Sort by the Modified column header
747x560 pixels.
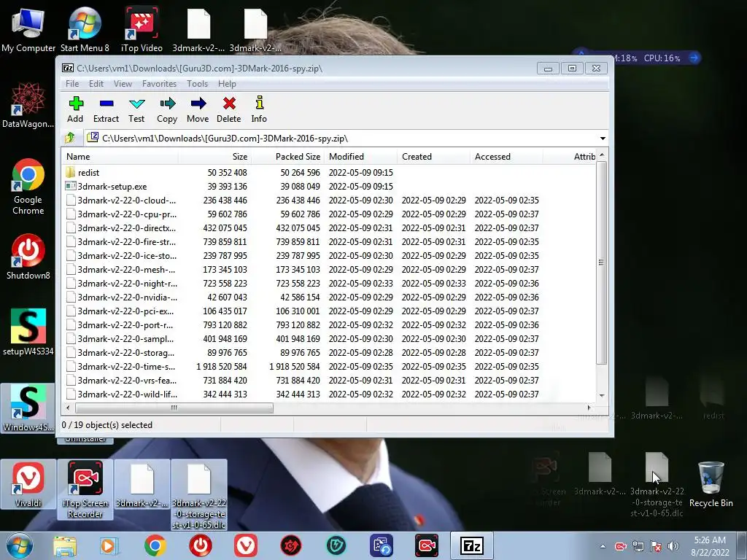[x=360, y=157]
